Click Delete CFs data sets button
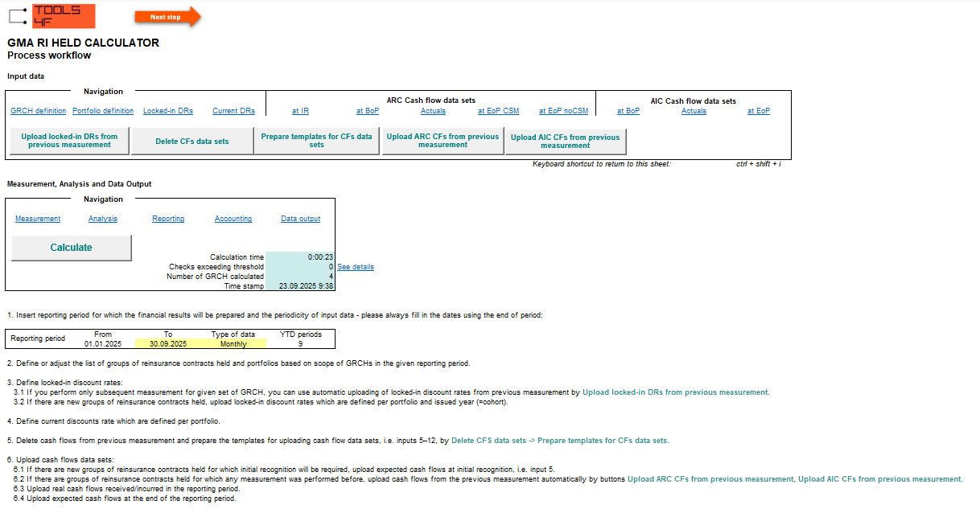 [x=191, y=142]
